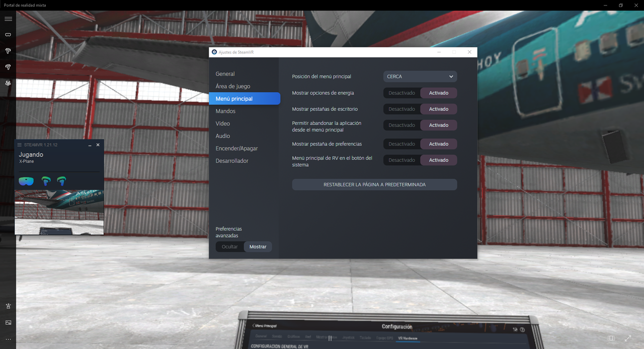Click the headset status icon in SteamVR window
644x349 pixels.
coord(26,181)
